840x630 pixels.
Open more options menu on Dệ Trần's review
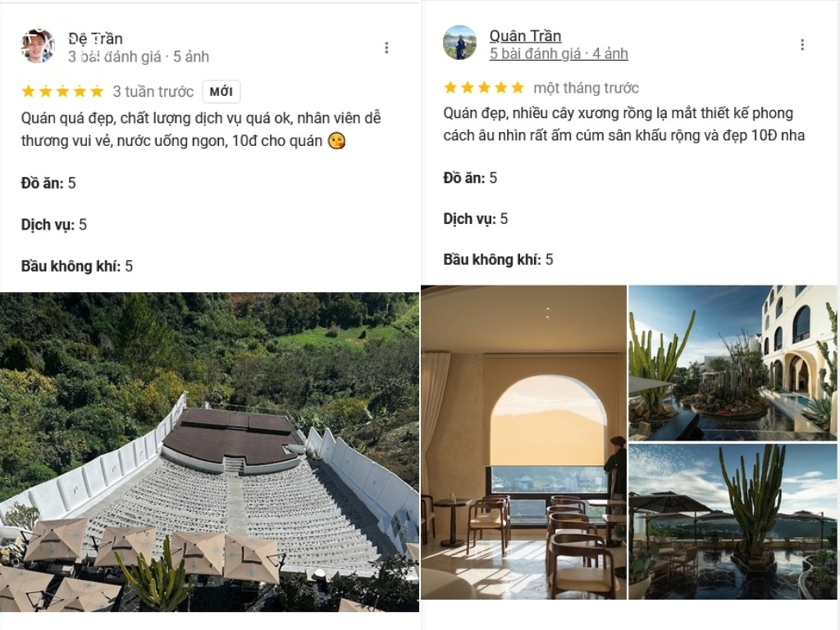coord(386,48)
